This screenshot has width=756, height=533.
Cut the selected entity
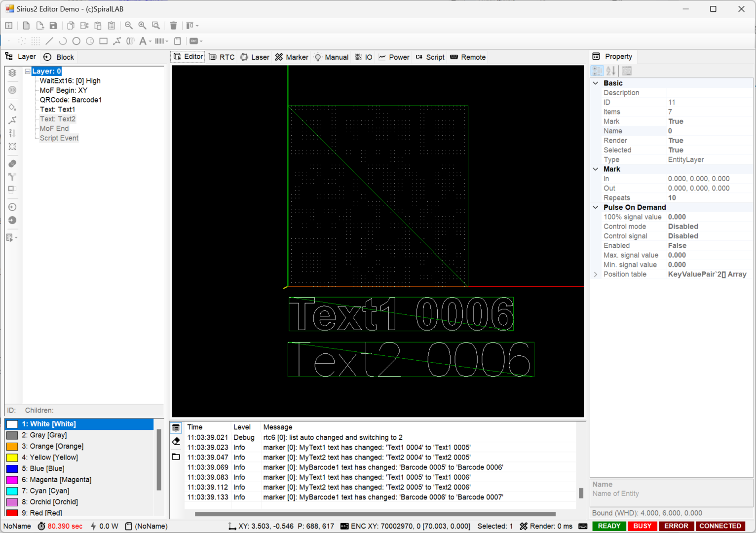click(84, 26)
